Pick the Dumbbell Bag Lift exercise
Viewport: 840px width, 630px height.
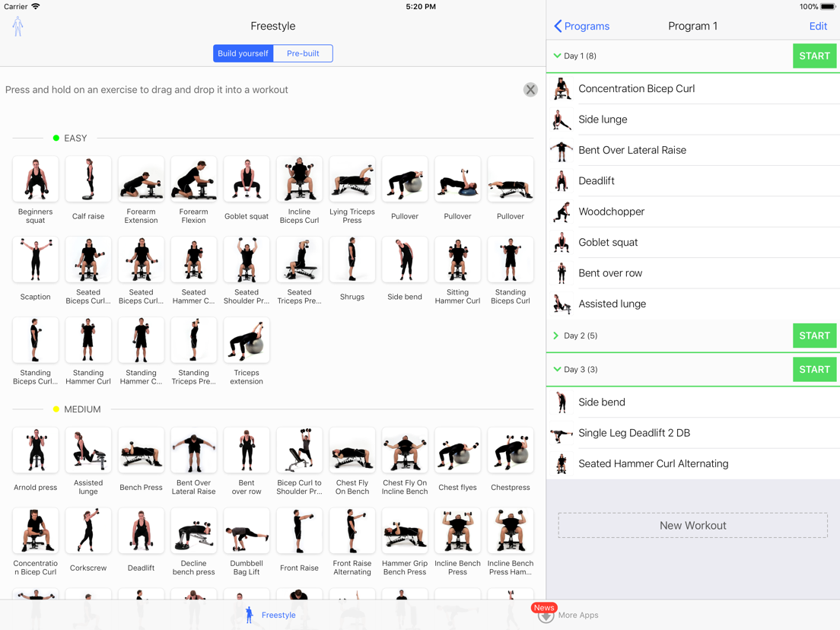247,530
